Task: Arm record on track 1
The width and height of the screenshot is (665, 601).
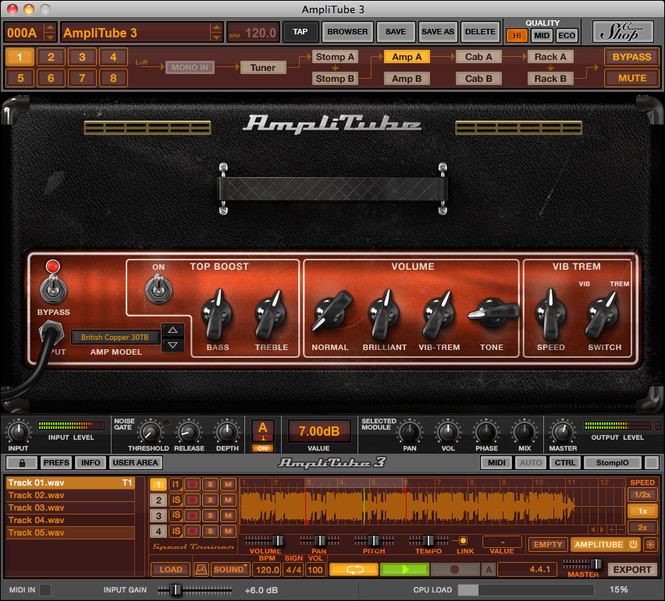Action: 193,484
